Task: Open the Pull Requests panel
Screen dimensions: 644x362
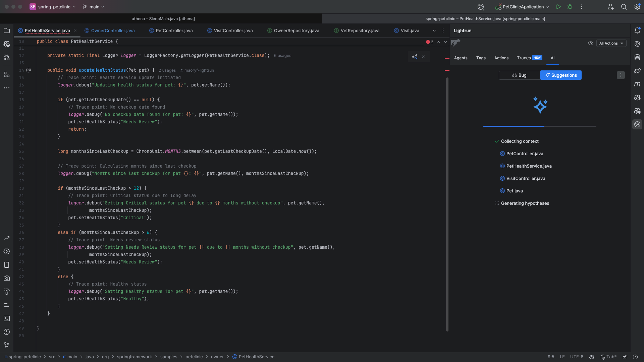Action: click(x=7, y=58)
